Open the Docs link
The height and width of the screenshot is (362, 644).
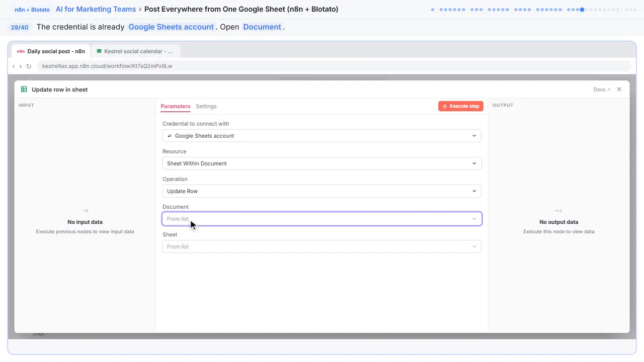(602, 89)
